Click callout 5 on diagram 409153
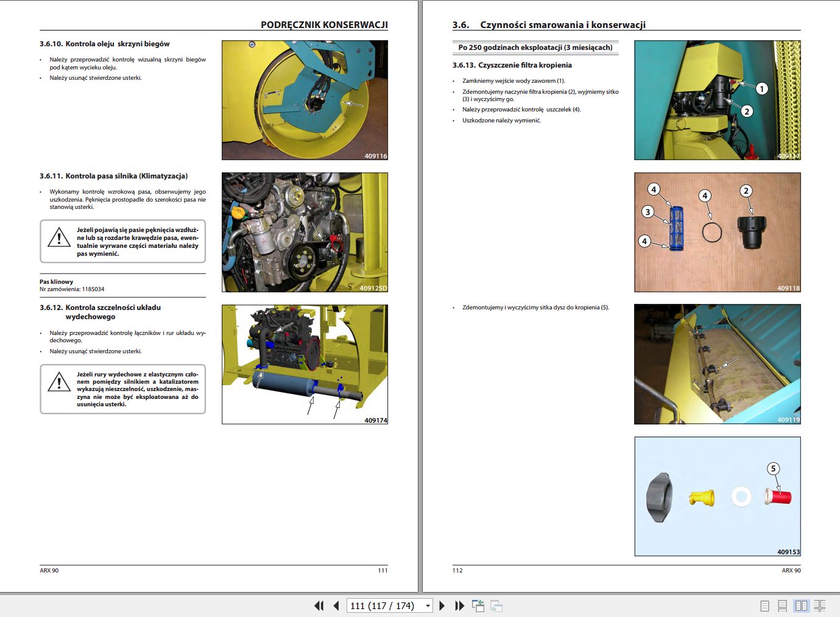 (x=773, y=468)
